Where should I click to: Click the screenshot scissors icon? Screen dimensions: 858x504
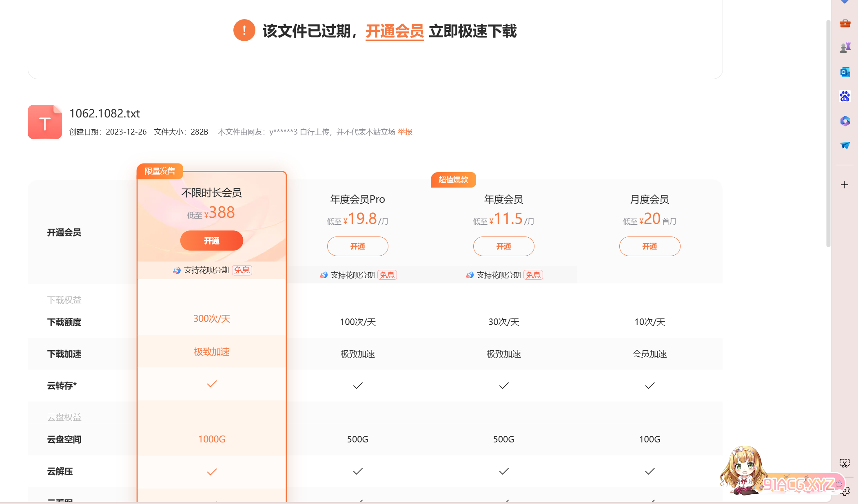[x=845, y=463]
